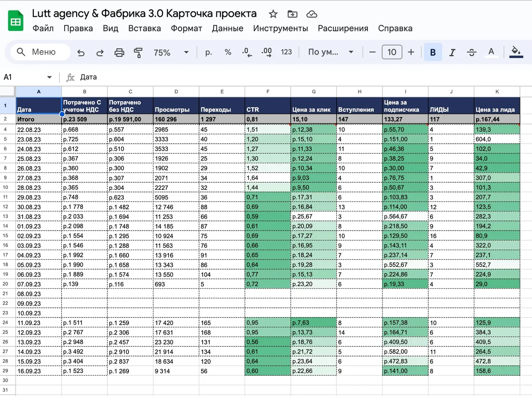
Task: Toggle italic formatting
Action: [x=452, y=52]
